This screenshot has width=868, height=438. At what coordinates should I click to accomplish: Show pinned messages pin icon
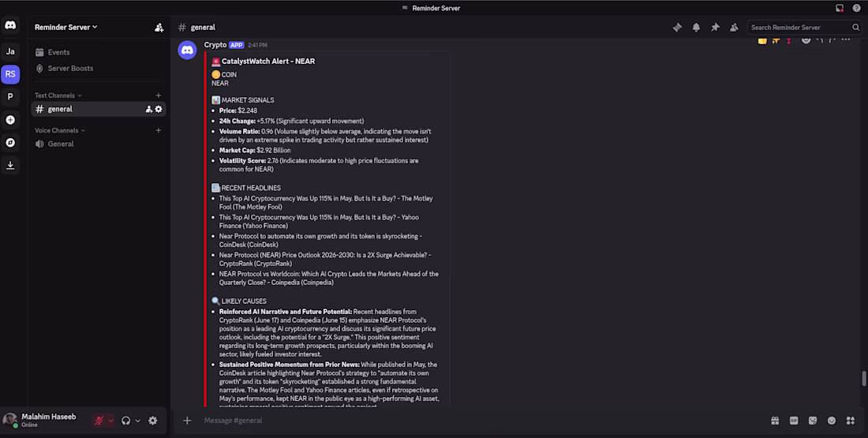pos(715,27)
